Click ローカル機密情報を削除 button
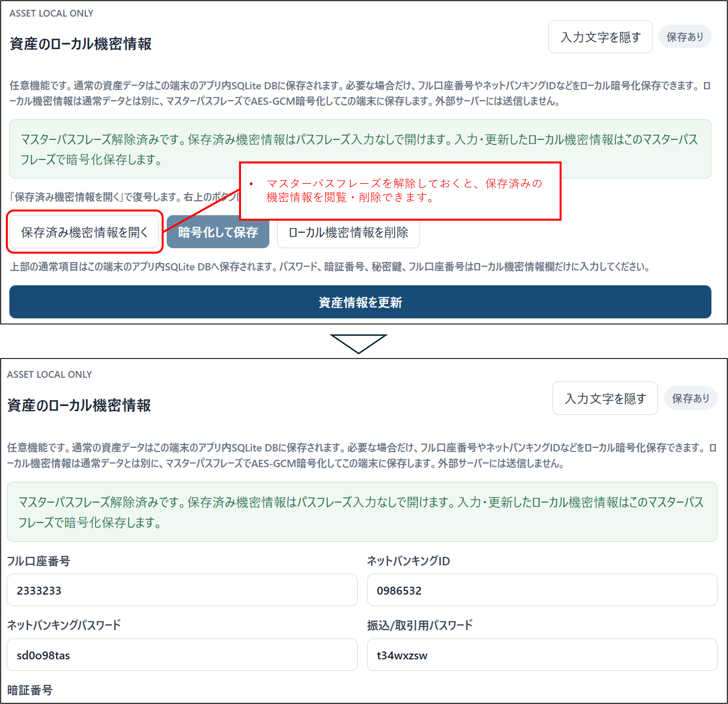The height and width of the screenshot is (704, 728). (x=349, y=232)
